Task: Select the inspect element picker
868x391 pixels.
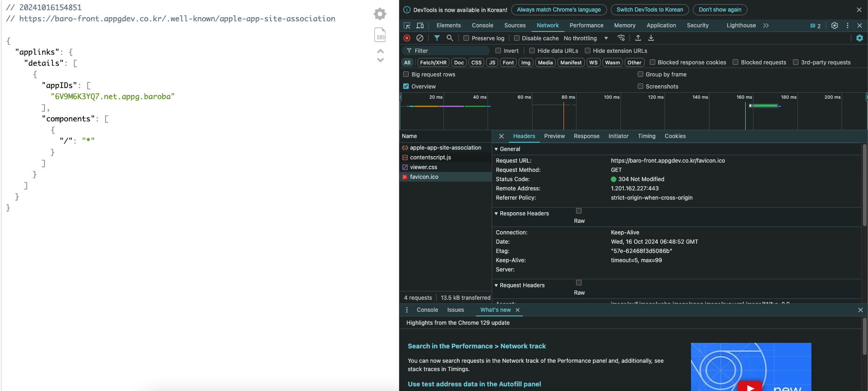Action: pos(407,25)
